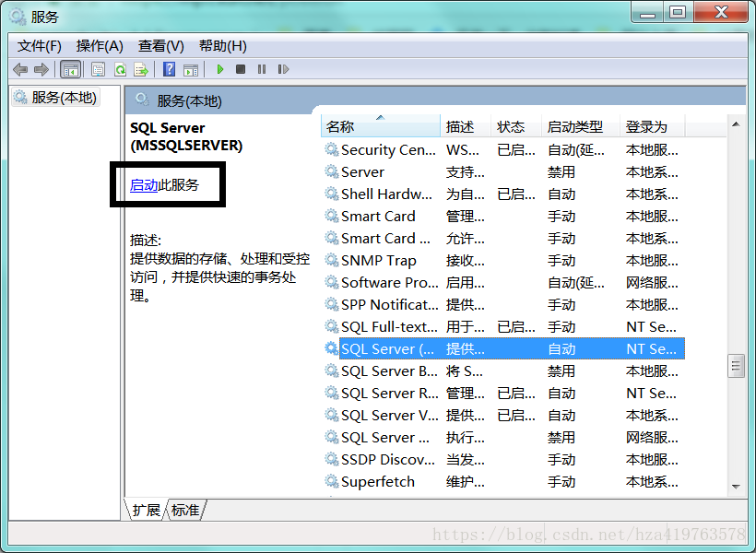Select the SQL Server ... row with 执行... description
This screenshot has height=553, width=756.
(x=502, y=437)
